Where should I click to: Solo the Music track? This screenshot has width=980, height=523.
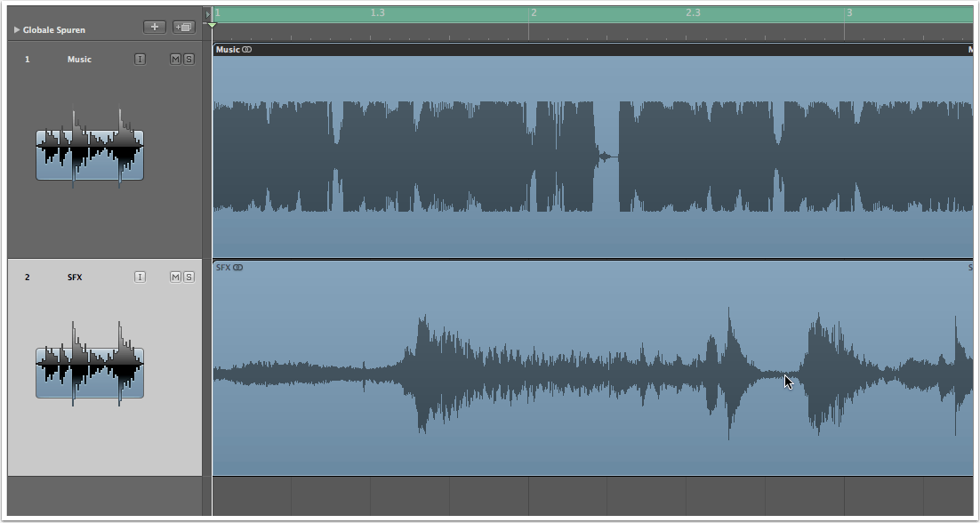click(x=189, y=60)
